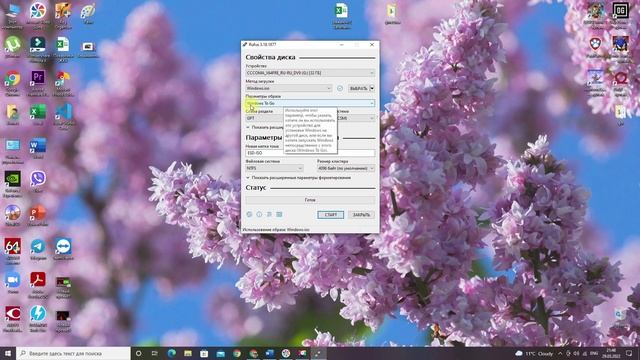This screenshot has width=640, height=360.
Task: Click the ВЫБРАТЬ select button
Action: tap(358, 88)
